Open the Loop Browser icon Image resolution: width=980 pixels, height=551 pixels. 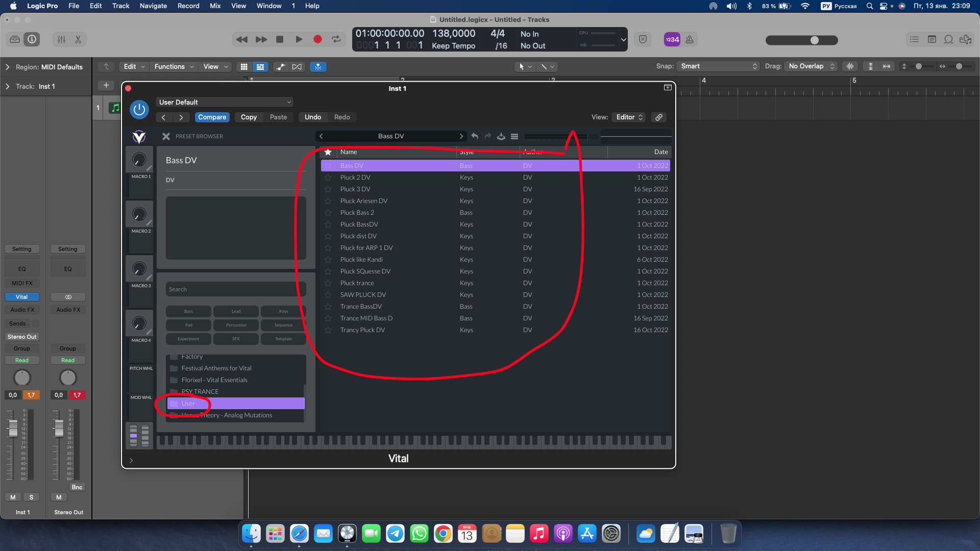coord(948,39)
